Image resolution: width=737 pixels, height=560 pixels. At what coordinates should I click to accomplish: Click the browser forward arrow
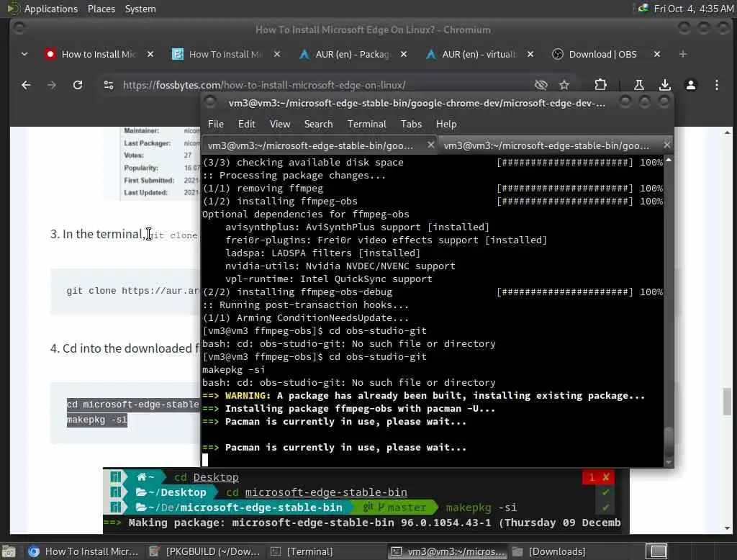52,85
